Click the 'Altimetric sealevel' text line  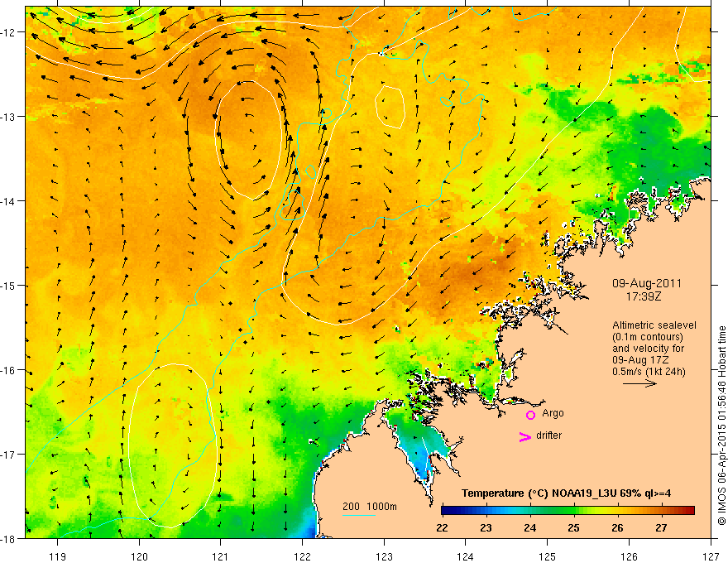click(654, 325)
